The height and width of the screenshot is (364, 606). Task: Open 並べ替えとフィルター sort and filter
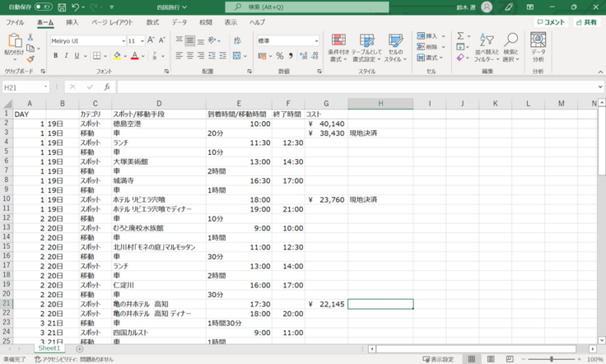point(487,48)
